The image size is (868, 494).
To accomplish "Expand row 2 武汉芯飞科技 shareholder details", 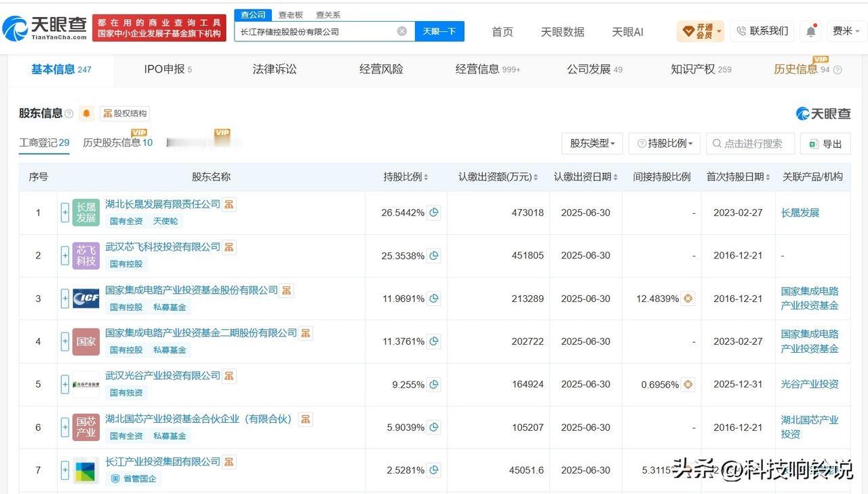I will (x=65, y=256).
